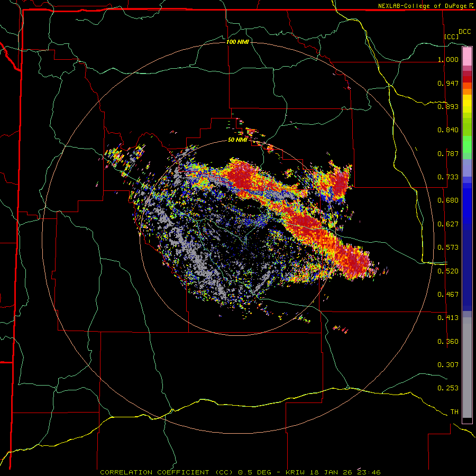The height and width of the screenshot is (476, 476).
Task: Click the pink color band atop the scale
Action: 467,57
